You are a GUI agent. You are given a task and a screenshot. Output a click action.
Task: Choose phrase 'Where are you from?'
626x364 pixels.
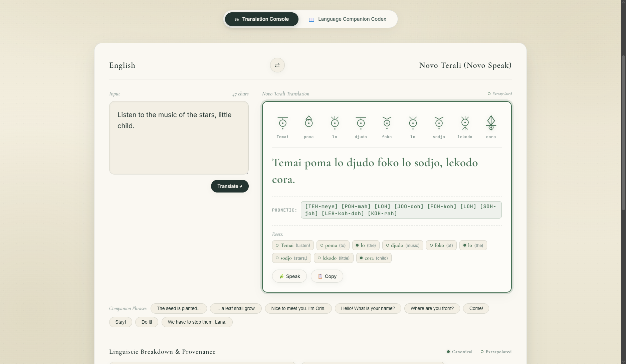tap(432, 308)
